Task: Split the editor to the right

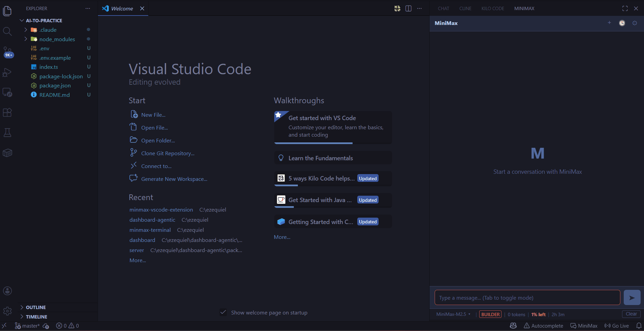Action: (408, 8)
